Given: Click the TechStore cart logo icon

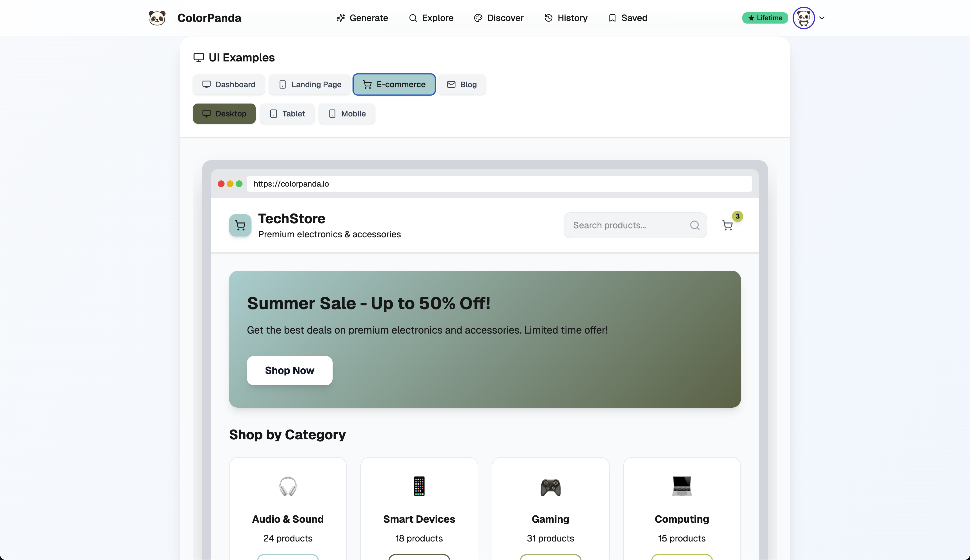Looking at the screenshot, I should click(x=240, y=225).
